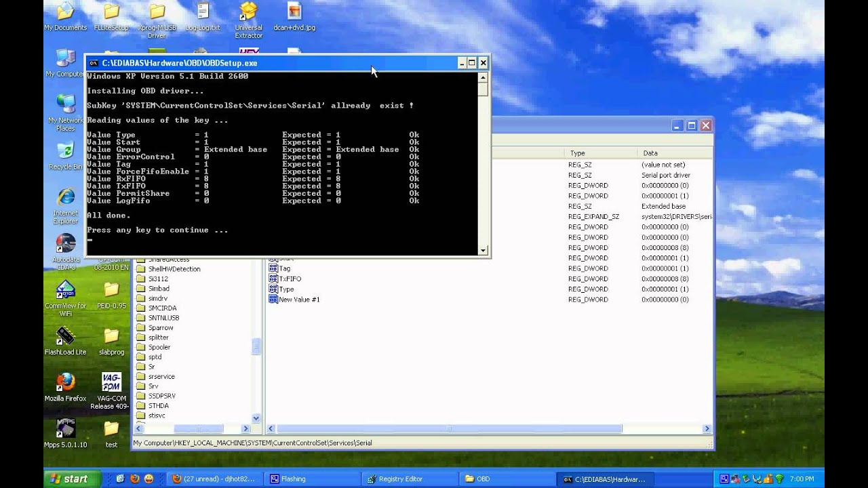Switch to the OBD folder taskbar button
The width and height of the screenshot is (868, 488).
coord(507,479)
